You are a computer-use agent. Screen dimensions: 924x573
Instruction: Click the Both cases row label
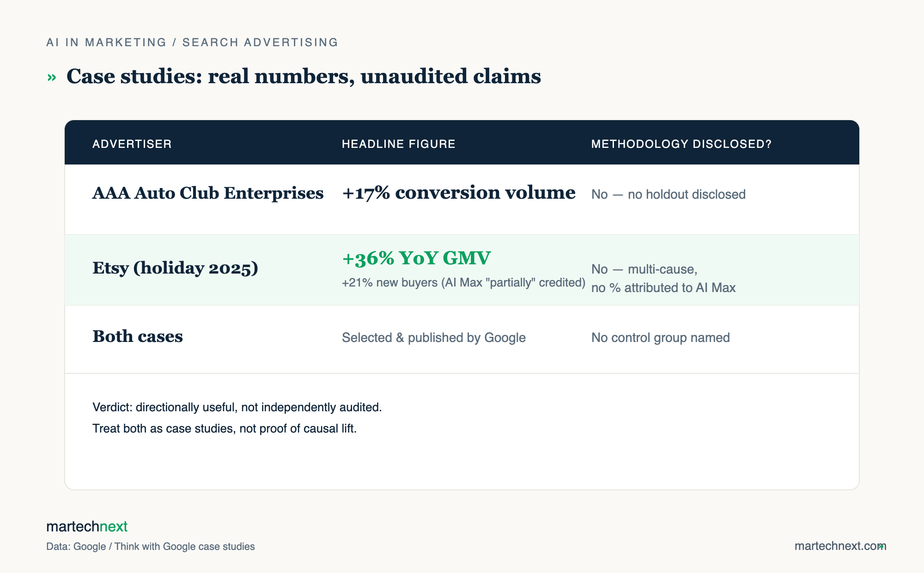click(x=138, y=336)
